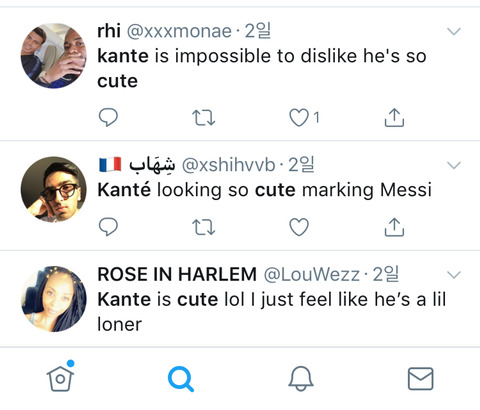The image size is (480, 410).
Task: Reply to the @xshihvvb tweet
Action: pos(108,227)
